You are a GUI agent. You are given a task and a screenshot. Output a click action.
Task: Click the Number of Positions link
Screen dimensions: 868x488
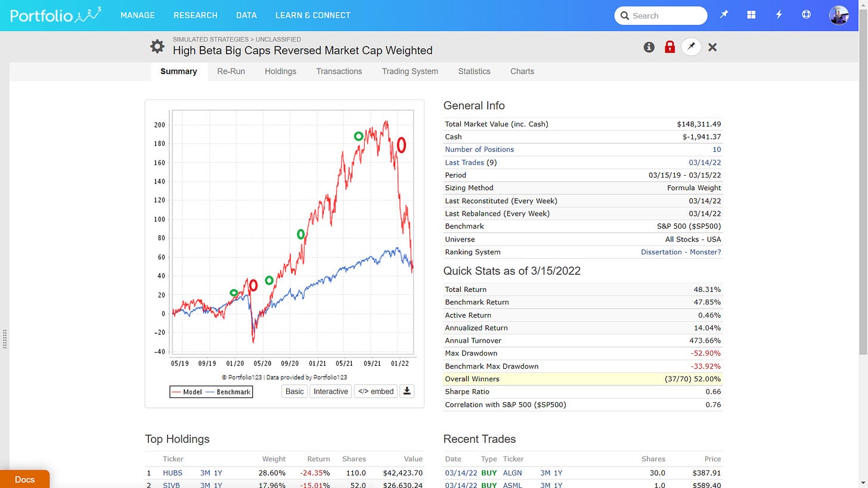(479, 150)
